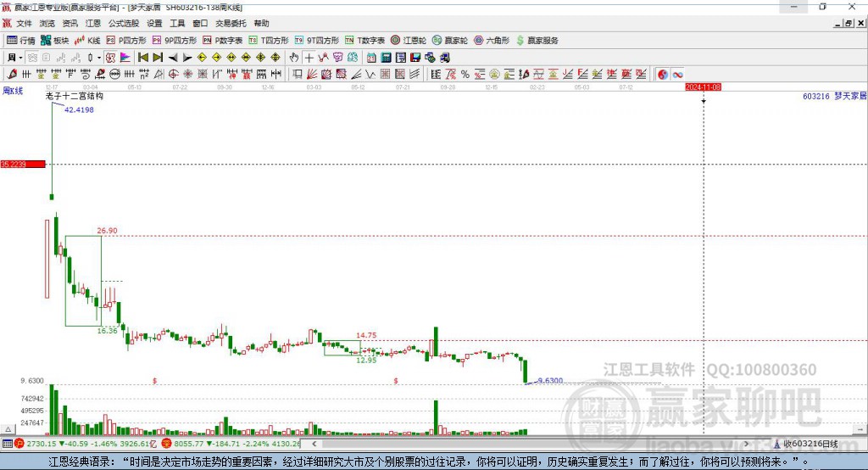868x470 pixels.
Task: Click the 603216 梦天家居 stock label
Action: [x=834, y=96]
